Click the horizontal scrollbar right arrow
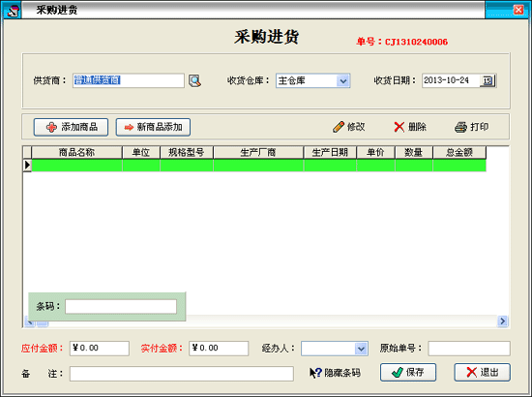The height and width of the screenshot is (397, 532). pos(502,321)
